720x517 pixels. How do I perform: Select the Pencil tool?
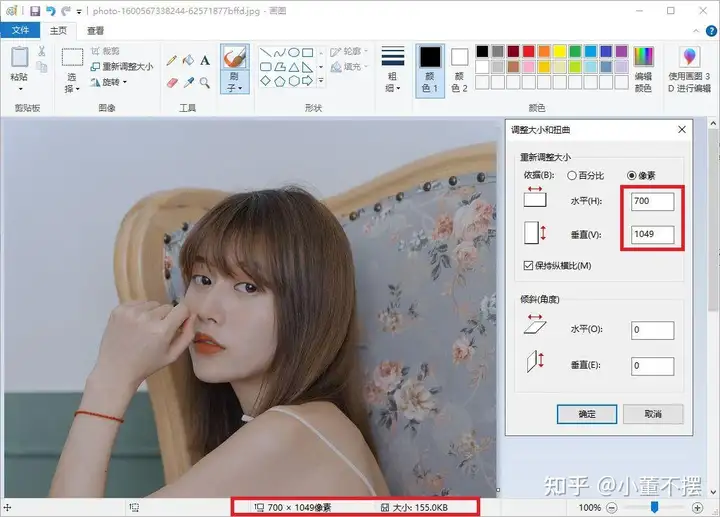point(172,61)
